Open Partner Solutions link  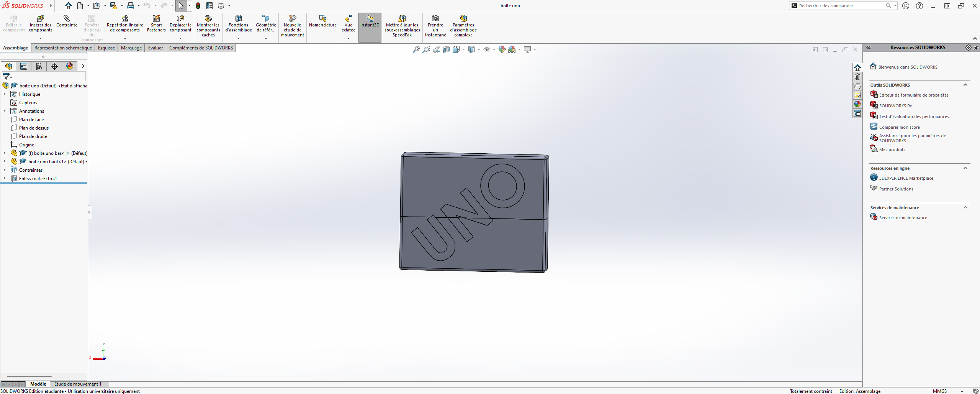point(896,189)
